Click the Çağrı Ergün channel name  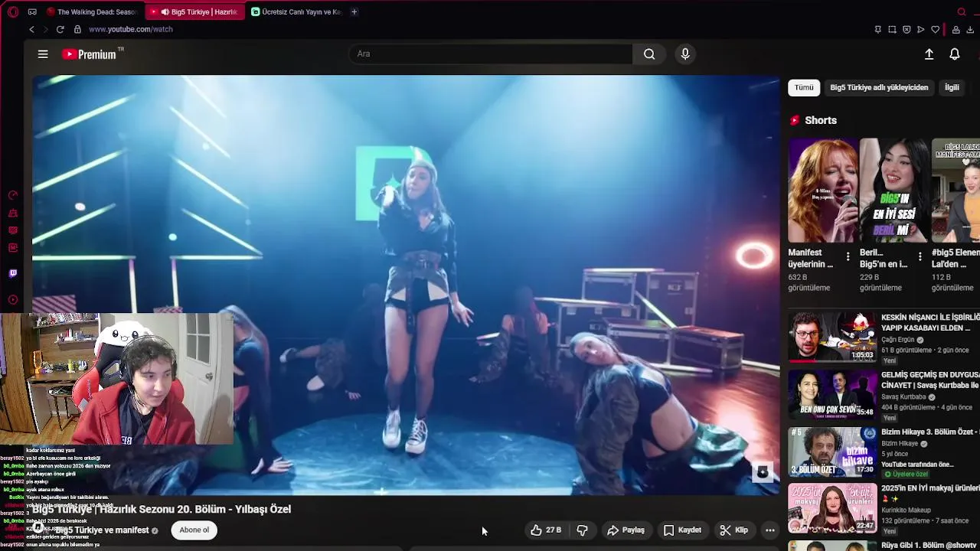(898, 340)
